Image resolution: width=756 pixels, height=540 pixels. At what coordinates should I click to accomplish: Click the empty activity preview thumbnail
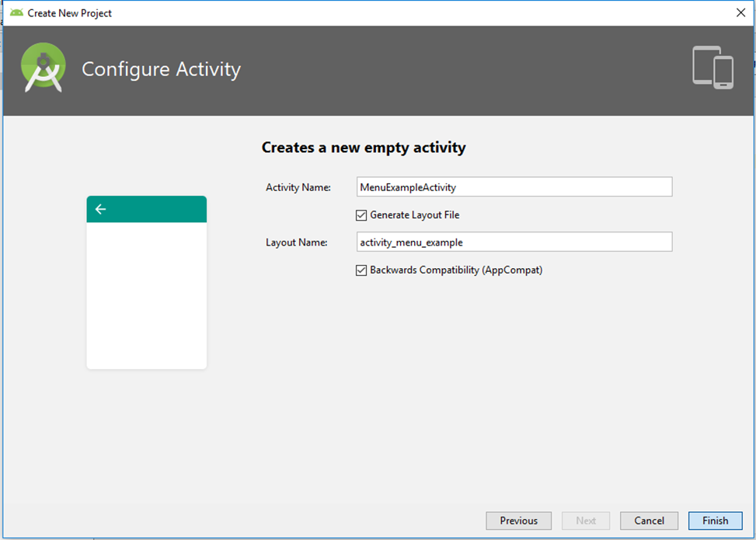point(147,283)
